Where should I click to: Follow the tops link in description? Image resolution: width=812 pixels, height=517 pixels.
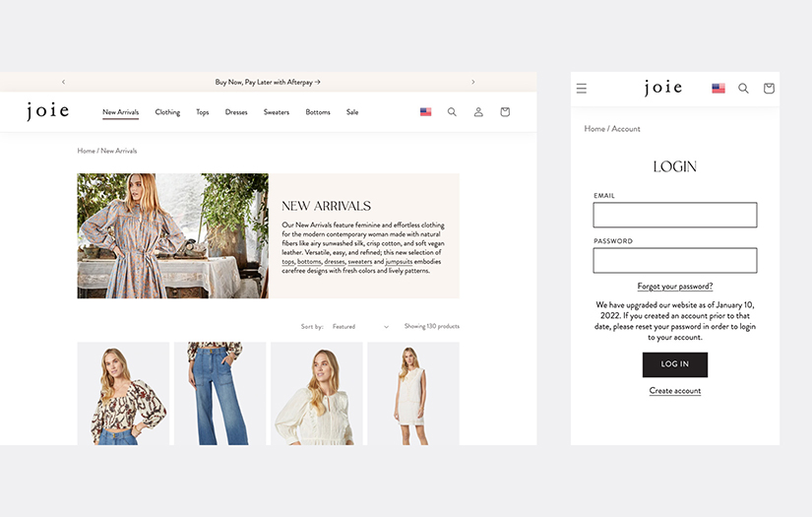[x=288, y=262]
